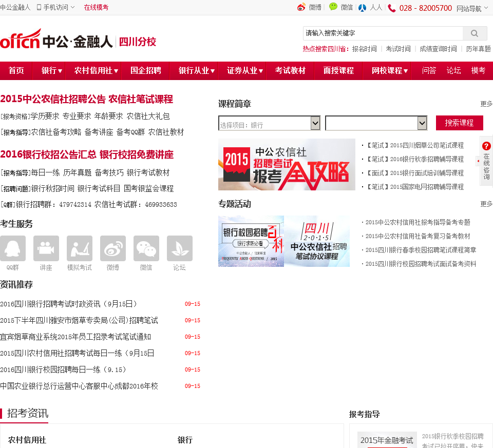Click 更多 next to 课程简章
Image resolution: width=493 pixels, height=448 pixels.
coord(486,104)
